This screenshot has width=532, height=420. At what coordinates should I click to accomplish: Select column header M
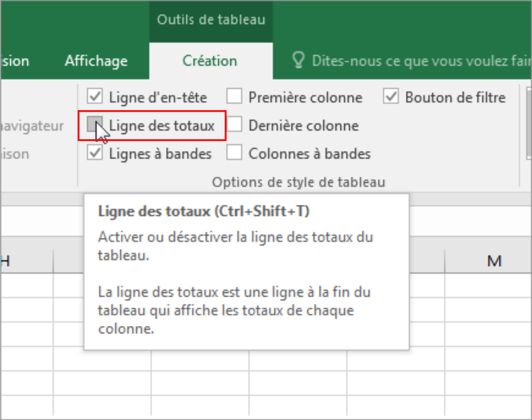(x=495, y=261)
